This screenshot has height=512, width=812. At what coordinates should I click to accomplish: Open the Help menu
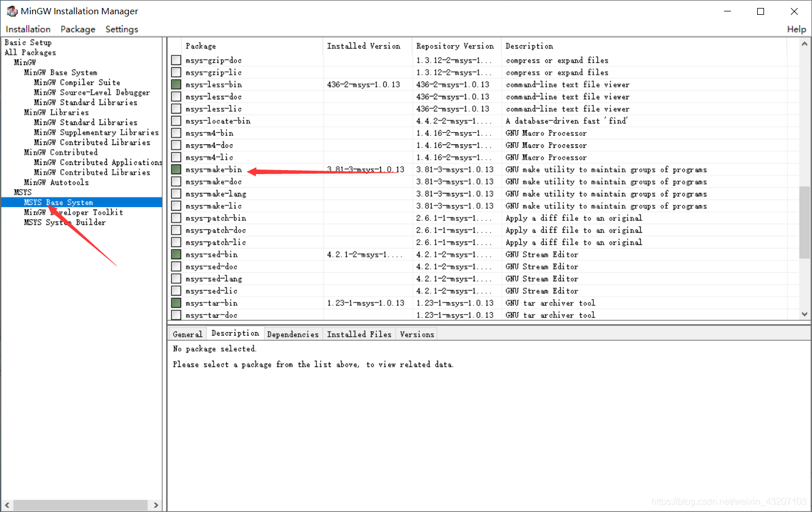pos(797,29)
